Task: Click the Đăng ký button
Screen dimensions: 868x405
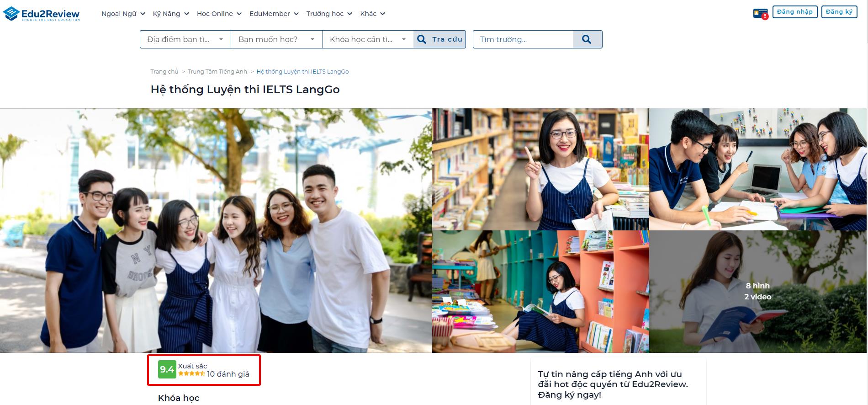Action: [839, 12]
